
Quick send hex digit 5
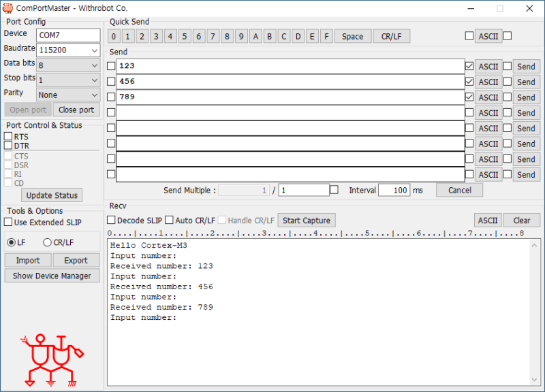click(185, 37)
